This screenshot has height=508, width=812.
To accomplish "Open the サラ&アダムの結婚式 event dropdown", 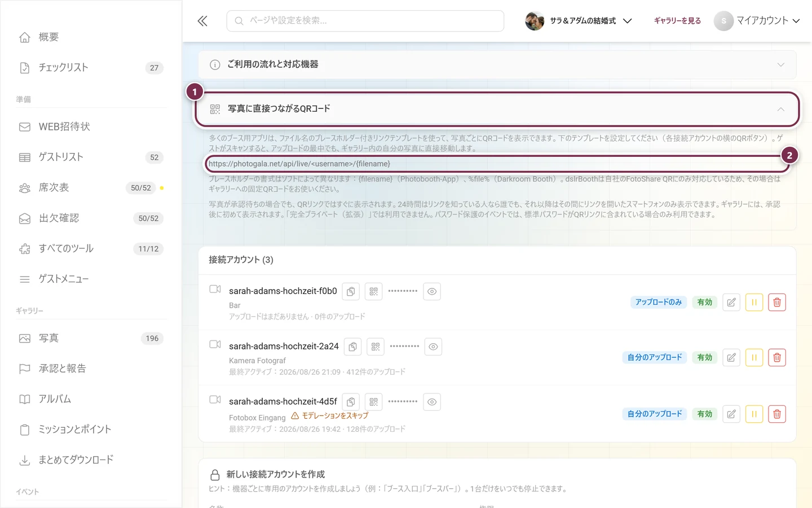I will click(x=579, y=21).
